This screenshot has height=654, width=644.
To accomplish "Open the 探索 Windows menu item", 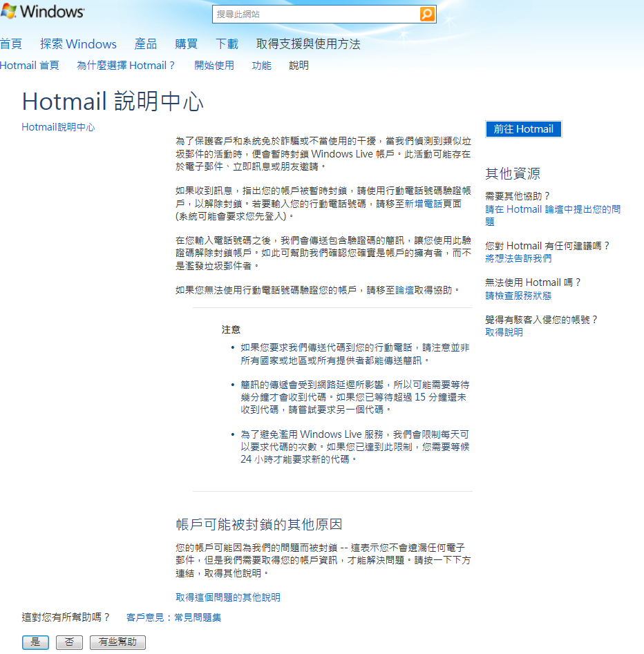I will [78, 44].
